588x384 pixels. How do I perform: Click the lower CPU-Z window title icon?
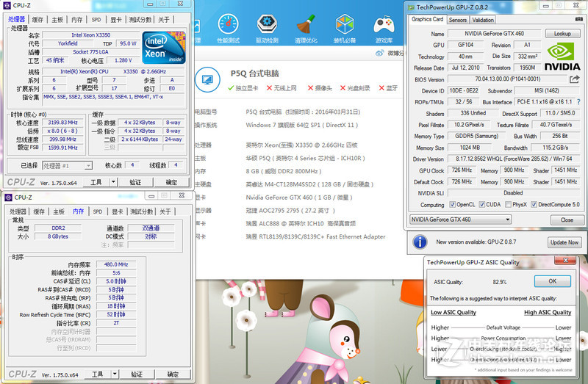[x=8, y=198]
